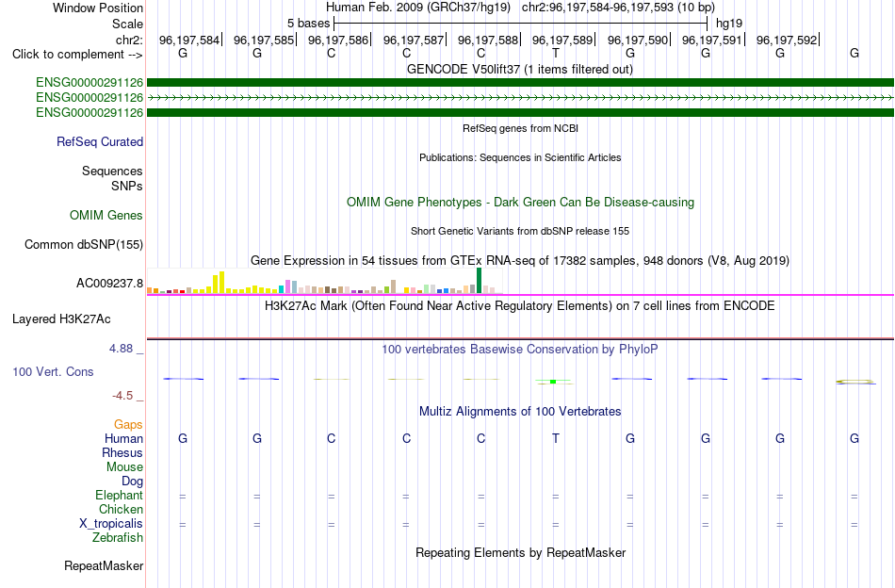Image resolution: width=895 pixels, height=588 pixels.
Task: Click the "hg19" label beside the scale bar
Action: [x=729, y=24]
